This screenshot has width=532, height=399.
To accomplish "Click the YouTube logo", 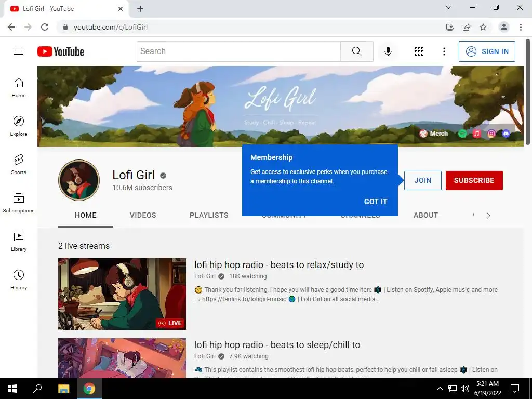I will point(61,51).
